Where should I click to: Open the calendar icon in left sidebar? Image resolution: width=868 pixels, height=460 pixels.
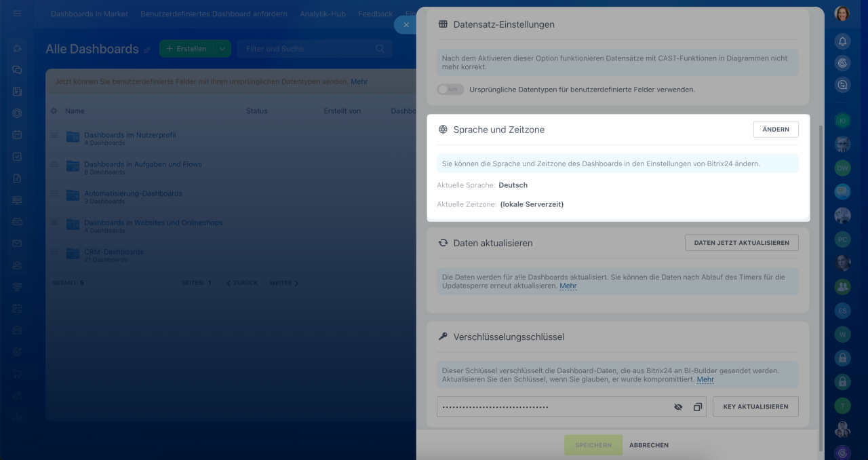(x=17, y=135)
